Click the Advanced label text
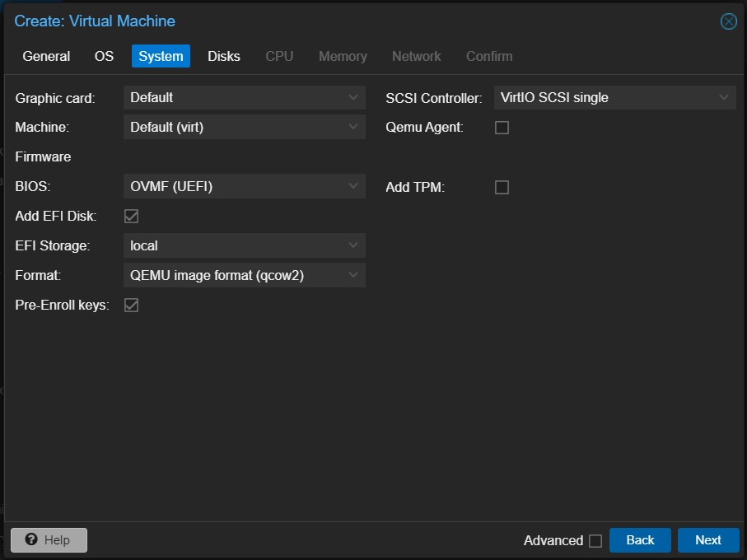 coord(553,540)
